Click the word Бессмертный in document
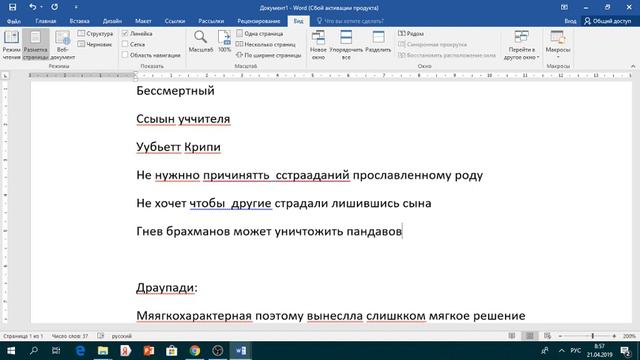 click(176, 91)
